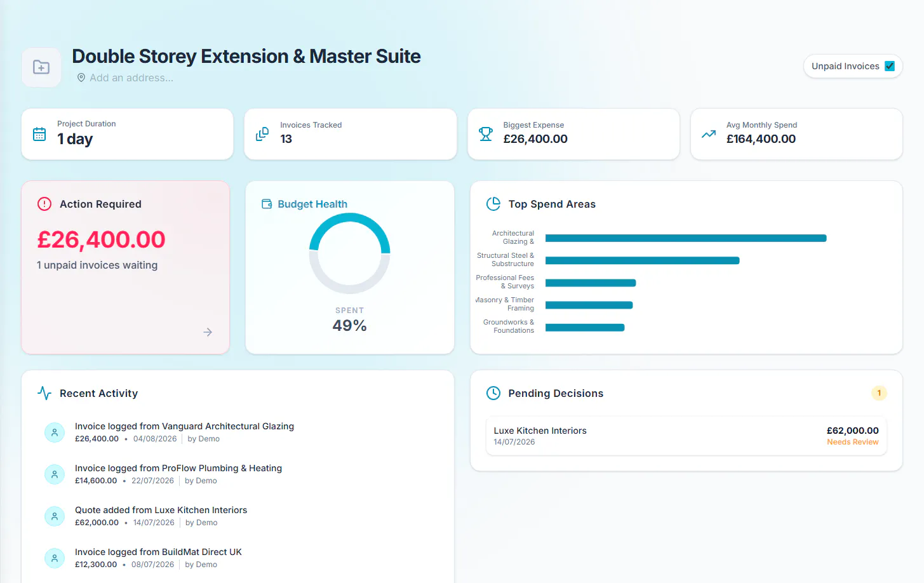Click the location pin icon
The height and width of the screenshot is (583, 924).
(x=81, y=77)
